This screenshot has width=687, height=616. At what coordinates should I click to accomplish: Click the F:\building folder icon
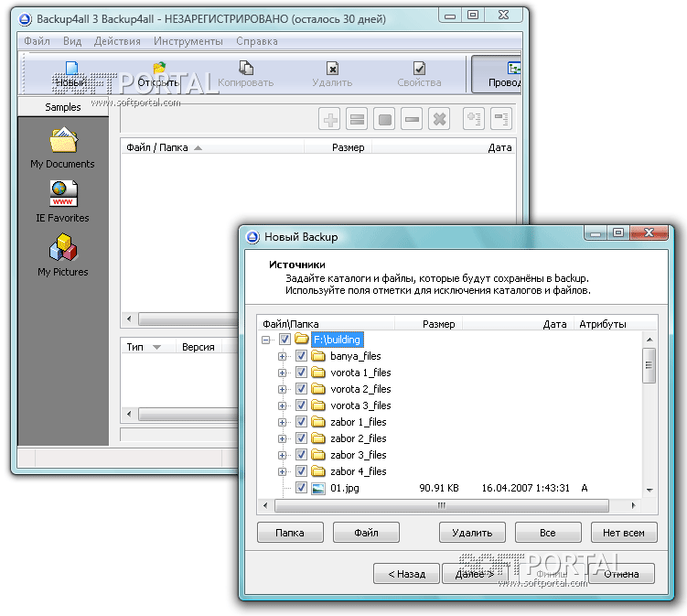click(302, 339)
